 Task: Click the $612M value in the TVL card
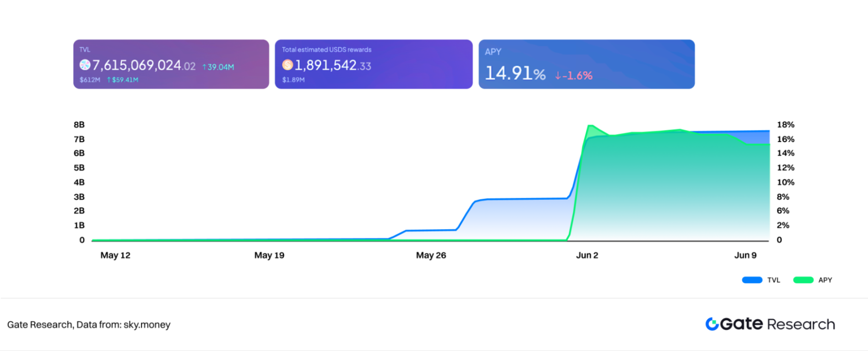pos(90,80)
